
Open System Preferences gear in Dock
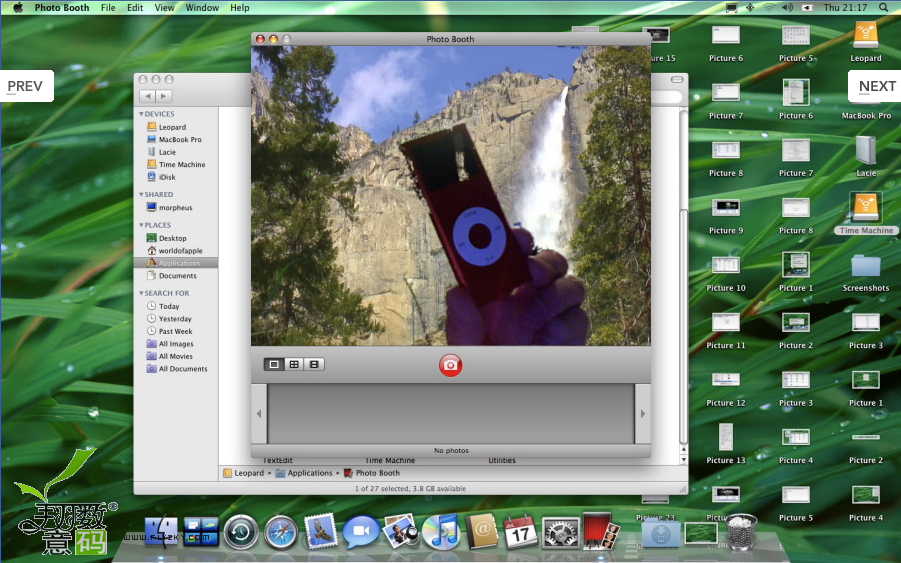(560, 532)
